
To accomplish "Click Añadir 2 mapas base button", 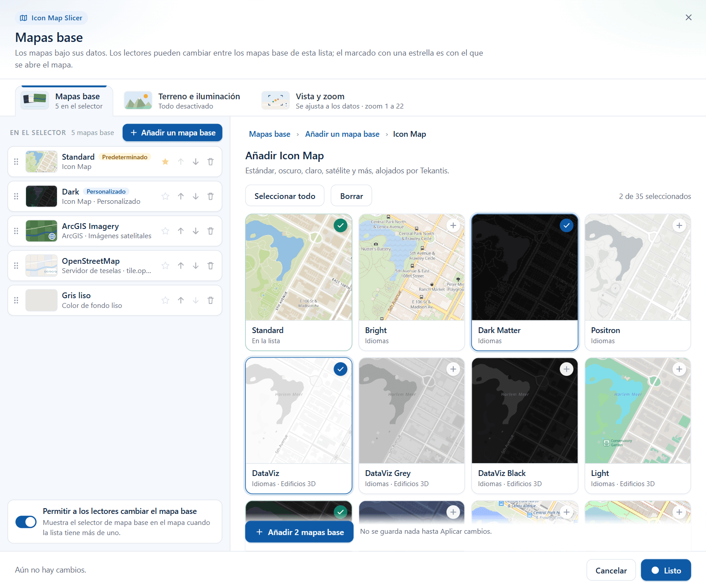I will coord(299,532).
